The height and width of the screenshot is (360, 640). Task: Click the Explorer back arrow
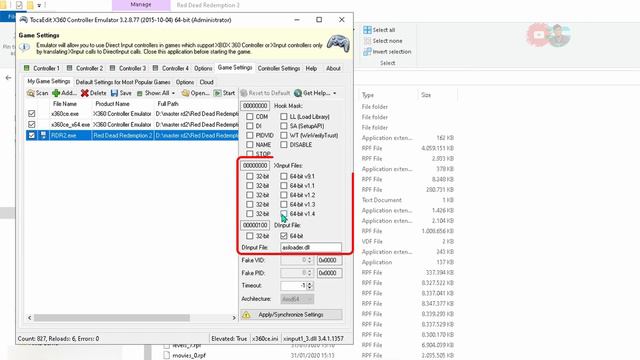(9, 78)
